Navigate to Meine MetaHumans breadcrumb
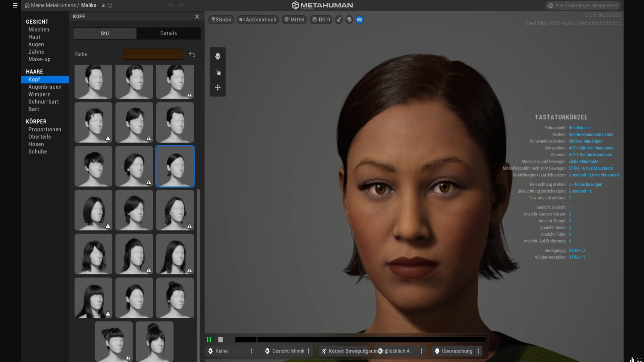Screen dimensions: 644x362 (53, 5)
